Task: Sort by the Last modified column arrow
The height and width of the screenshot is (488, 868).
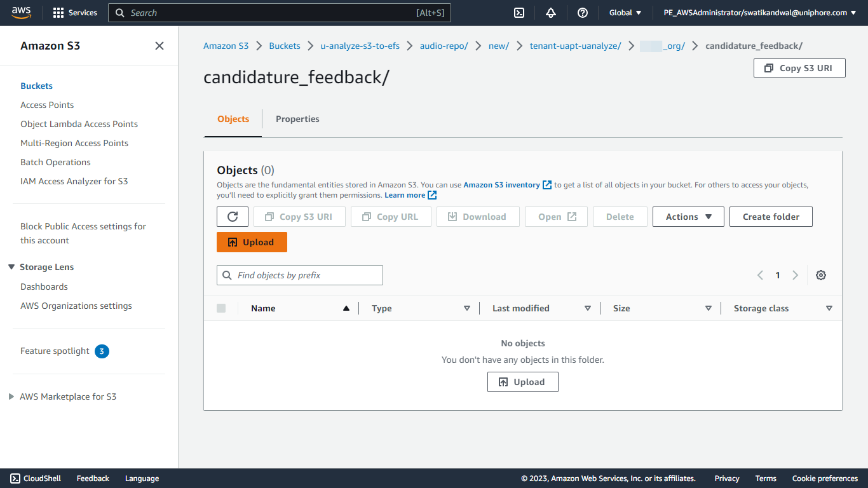Action: tap(588, 308)
